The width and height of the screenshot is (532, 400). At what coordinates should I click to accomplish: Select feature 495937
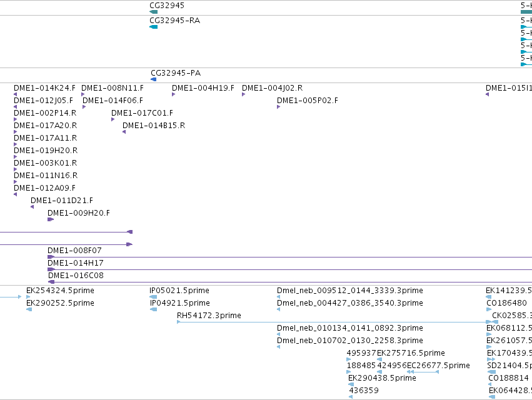point(361,353)
